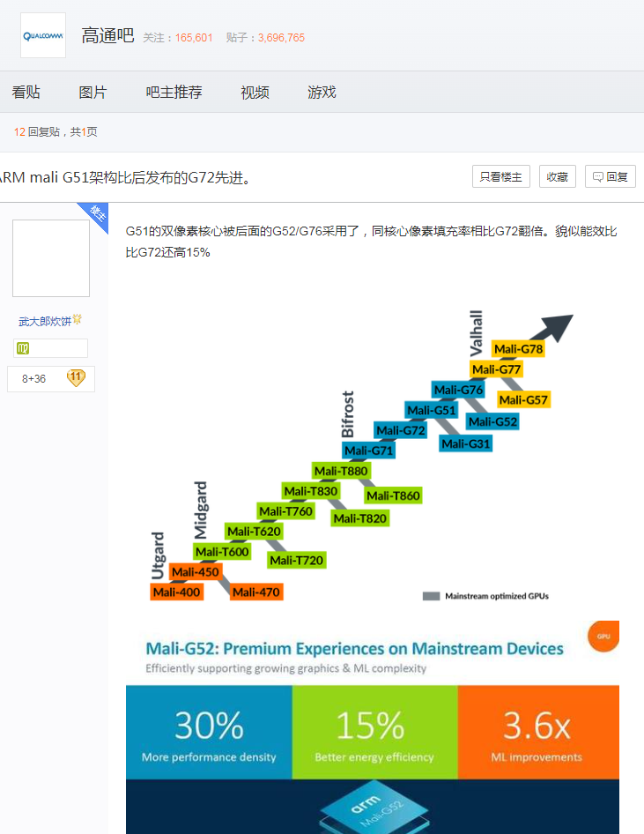Click the crown icon beside username
The width and height of the screenshot is (644, 834).
78,319
